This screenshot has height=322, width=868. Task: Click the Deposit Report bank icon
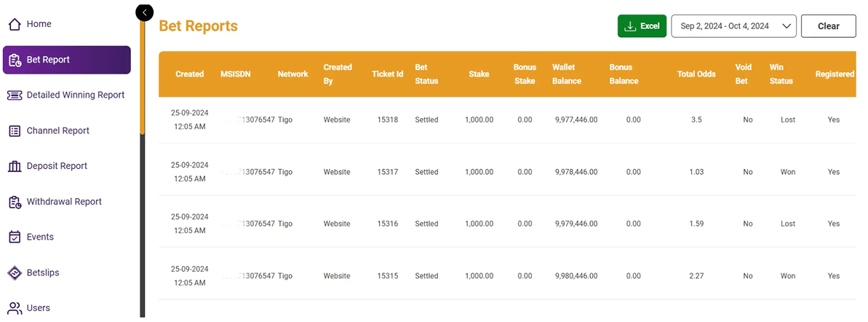click(15, 166)
